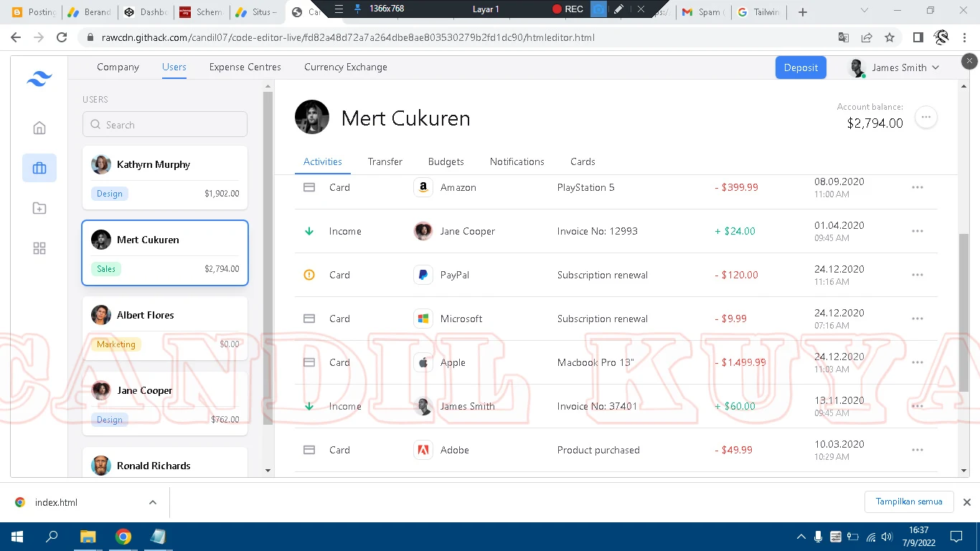This screenshot has width=980, height=551.
Task: Open the Windows taskbar search
Action: tap(52, 537)
